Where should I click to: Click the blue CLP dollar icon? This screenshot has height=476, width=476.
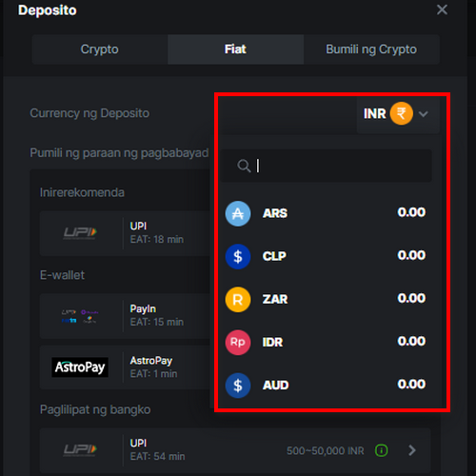[x=238, y=256]
